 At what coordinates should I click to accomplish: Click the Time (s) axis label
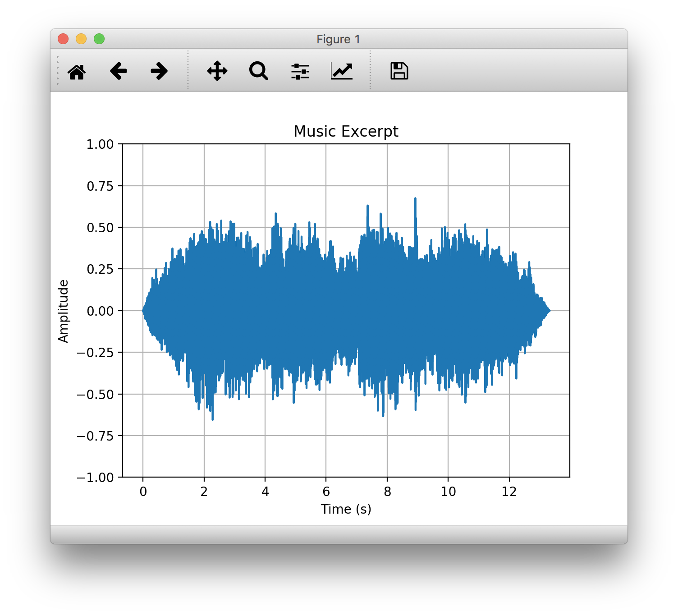tap(346, 509)
